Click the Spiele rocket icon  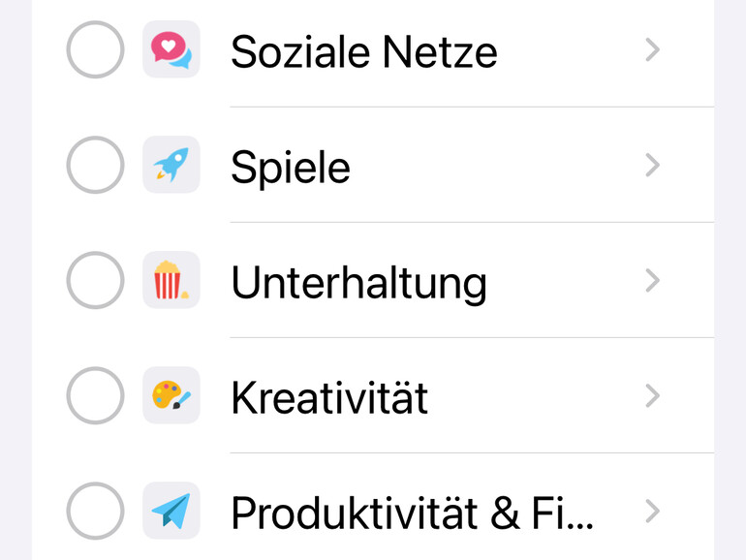[x=171, y=165]
